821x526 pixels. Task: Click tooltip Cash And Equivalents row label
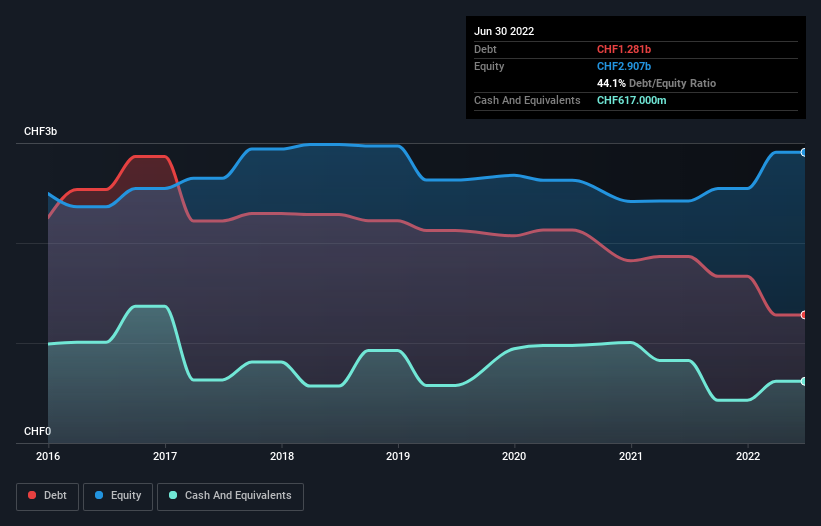pos(527,100)
